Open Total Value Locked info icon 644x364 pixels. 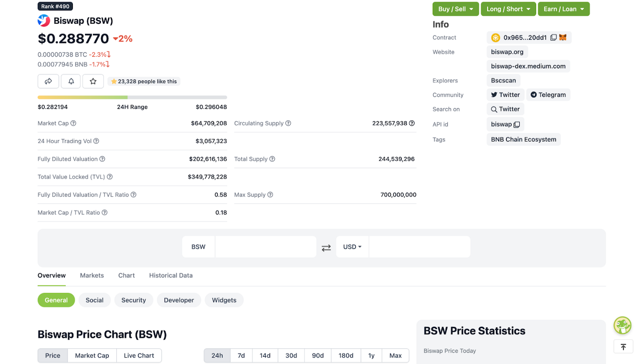(x=110, y=177)
